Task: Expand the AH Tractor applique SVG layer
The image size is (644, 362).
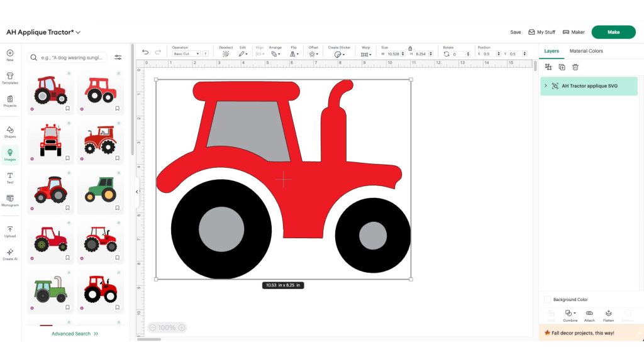Action: 545,85
